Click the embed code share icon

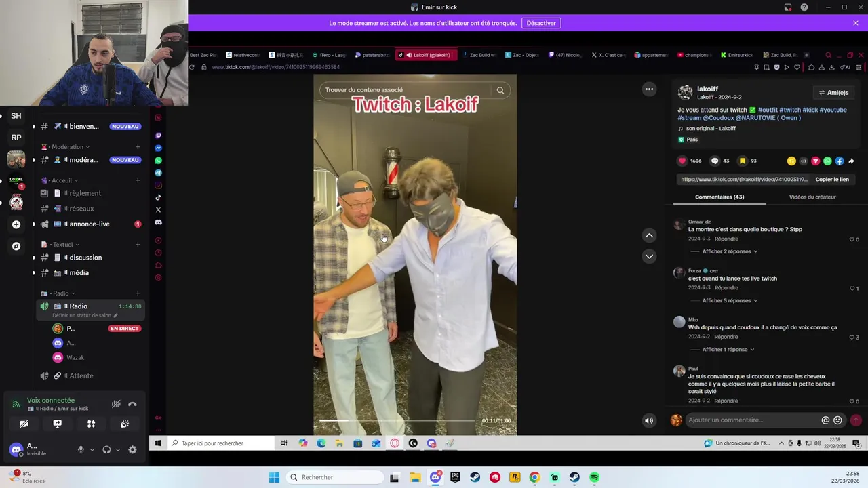click(x=804, y=161)
